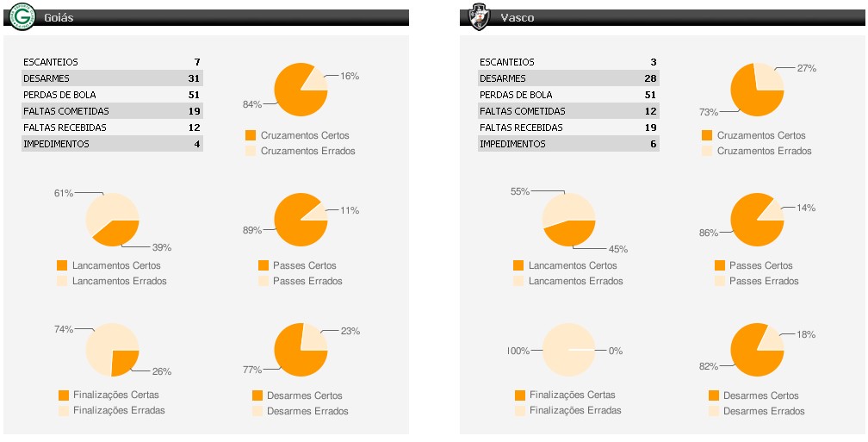The image size is (868, 442).
Task: Click Vasco Desarmes Certos orange legend swatch
Action: tap(714, 395)
